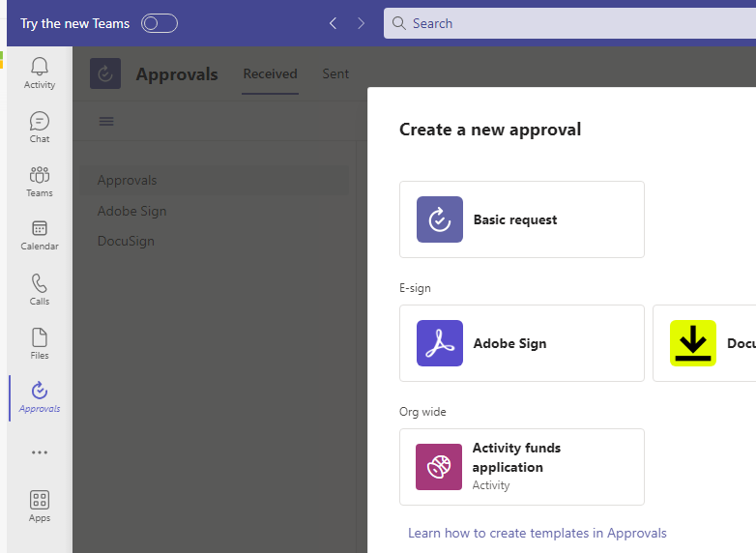756x553 pixels.
Task: Choose the Adobe Sign card label
Action: coord(509,343)
